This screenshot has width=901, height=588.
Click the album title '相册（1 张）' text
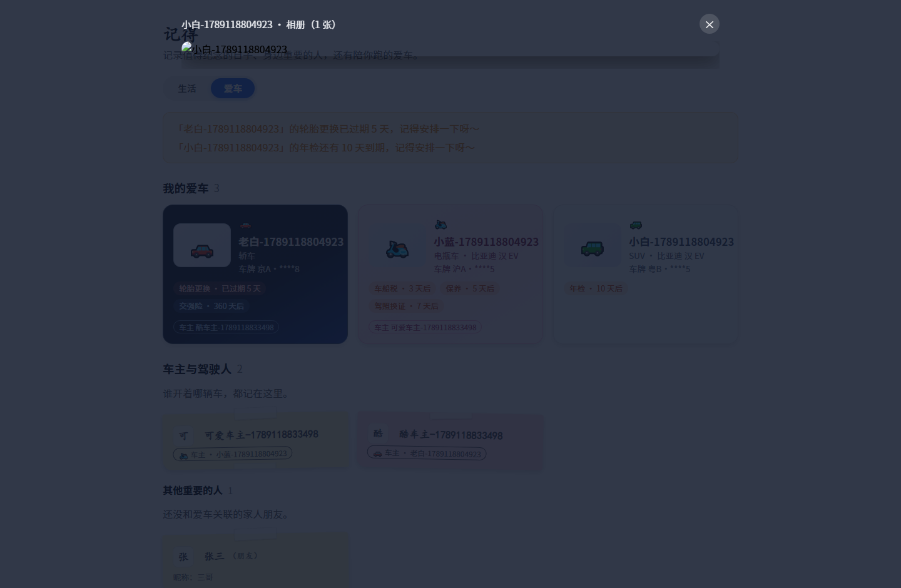coord(313,24)
